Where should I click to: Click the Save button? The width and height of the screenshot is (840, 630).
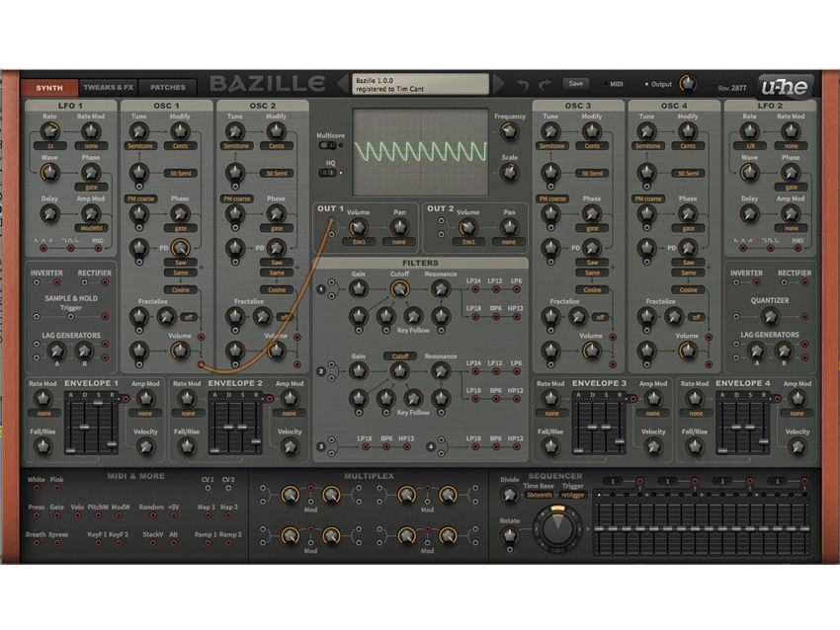tap(576, 83)
